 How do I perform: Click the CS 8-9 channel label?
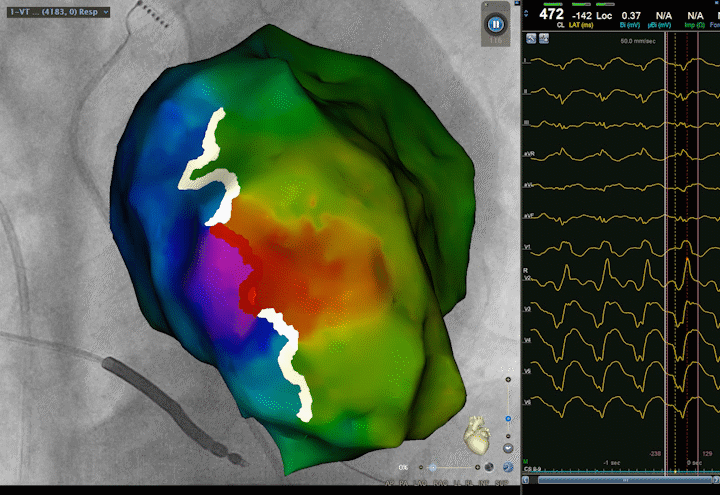[x=532, y=469]
